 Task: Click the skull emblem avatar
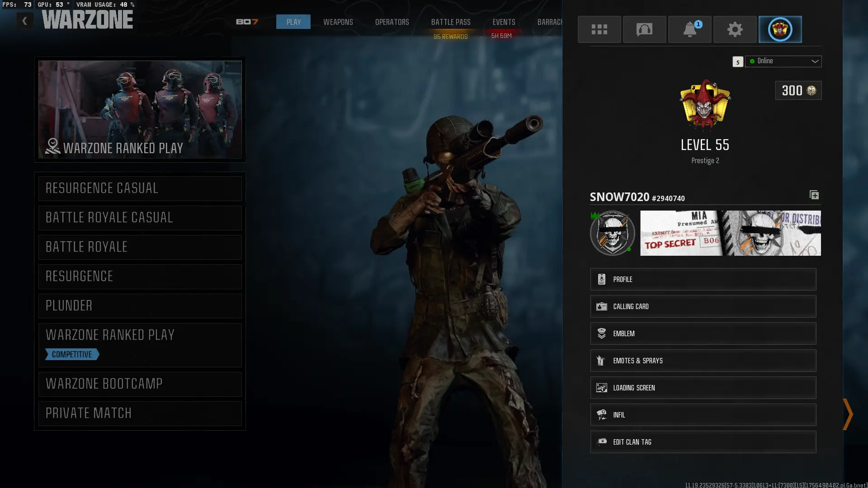[612, 233]
